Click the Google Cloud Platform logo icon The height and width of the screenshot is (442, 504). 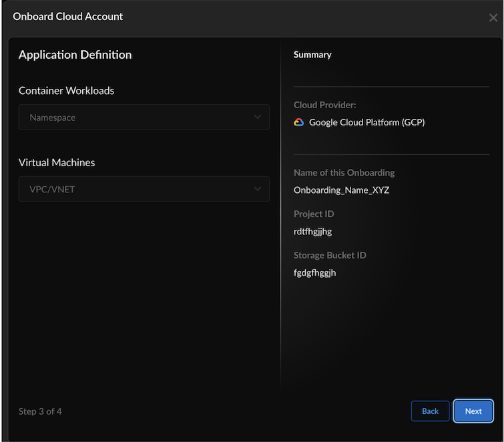coord(299,123)
